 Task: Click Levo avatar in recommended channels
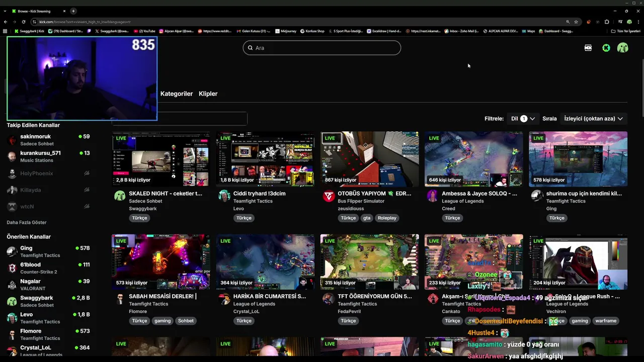coord(12,318)
